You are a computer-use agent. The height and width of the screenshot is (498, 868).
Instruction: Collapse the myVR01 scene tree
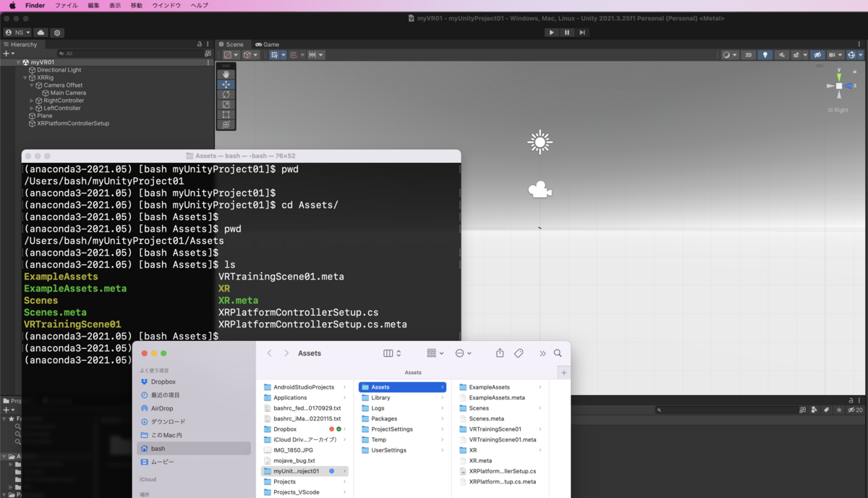pyautogui.click(x=19, y=62)
